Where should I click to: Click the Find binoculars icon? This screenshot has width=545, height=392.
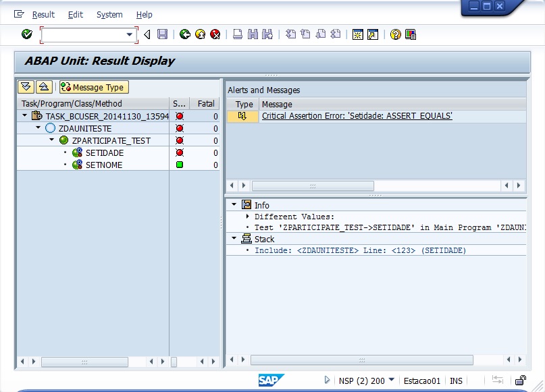click(x=253, y=34)
